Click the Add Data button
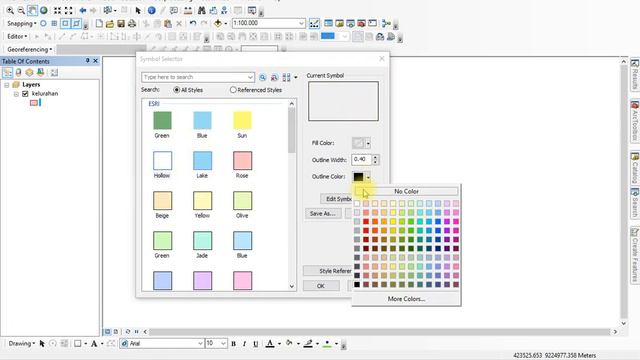This screenshot has width=640, height=360. click(218, 24)
